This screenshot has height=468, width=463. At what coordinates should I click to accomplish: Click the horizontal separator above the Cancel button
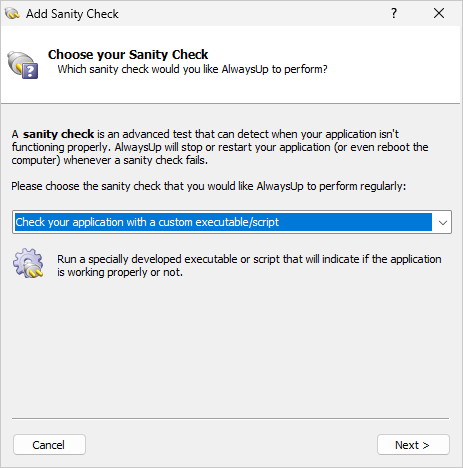point(230,418)
